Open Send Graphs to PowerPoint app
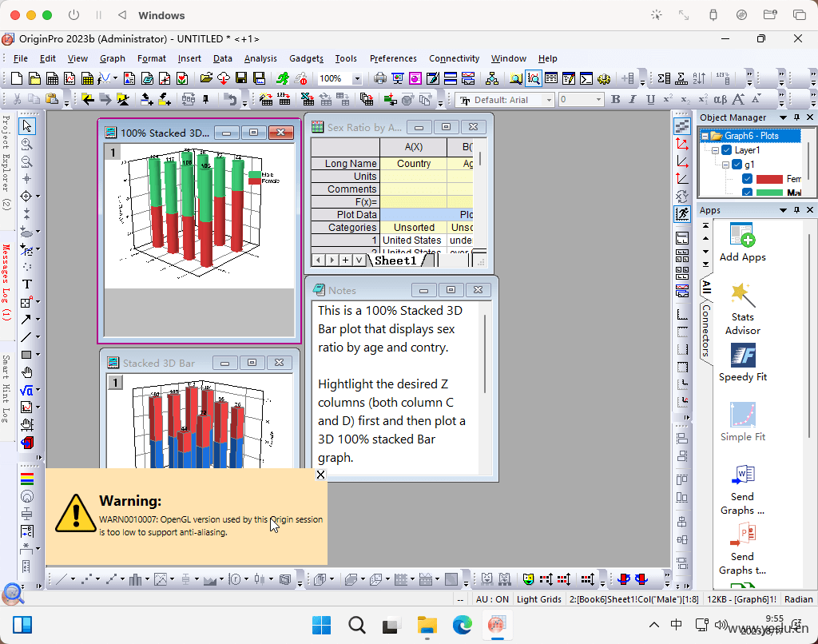This screenshot has width=818, height=644. [x=742, y=550]
